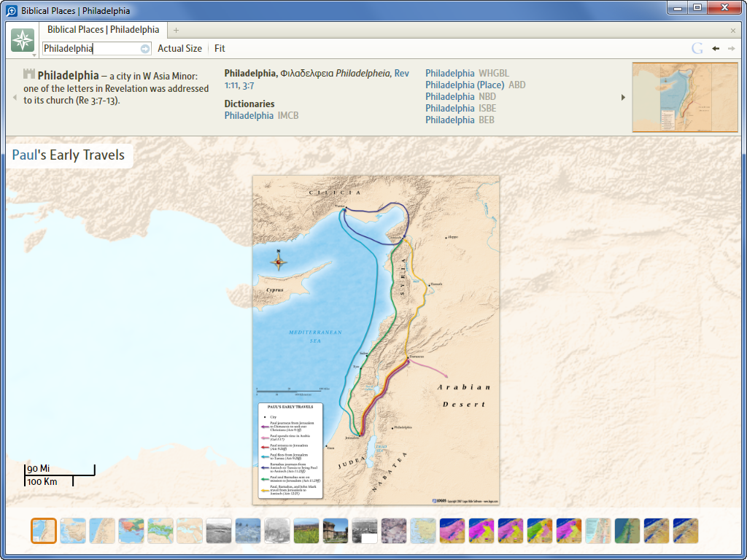The width and height of the screenshot is (747, 560).
Task: Select the stone building ruins photo thumbnail
Action: click(x=336, y=531)
